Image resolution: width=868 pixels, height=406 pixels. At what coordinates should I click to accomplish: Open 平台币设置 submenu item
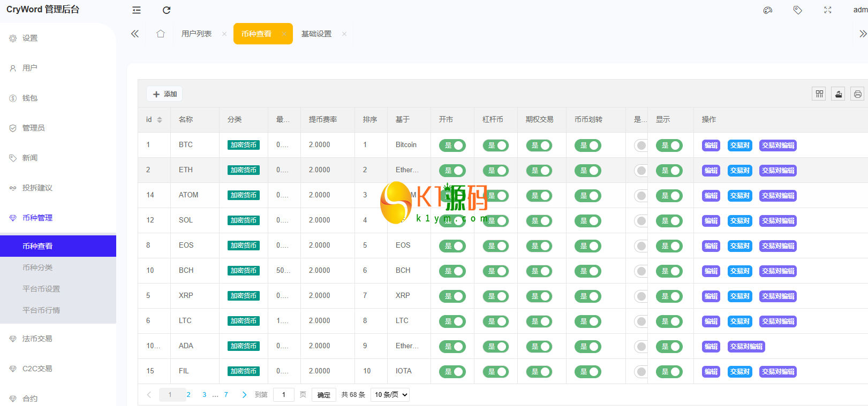point(58,289)
